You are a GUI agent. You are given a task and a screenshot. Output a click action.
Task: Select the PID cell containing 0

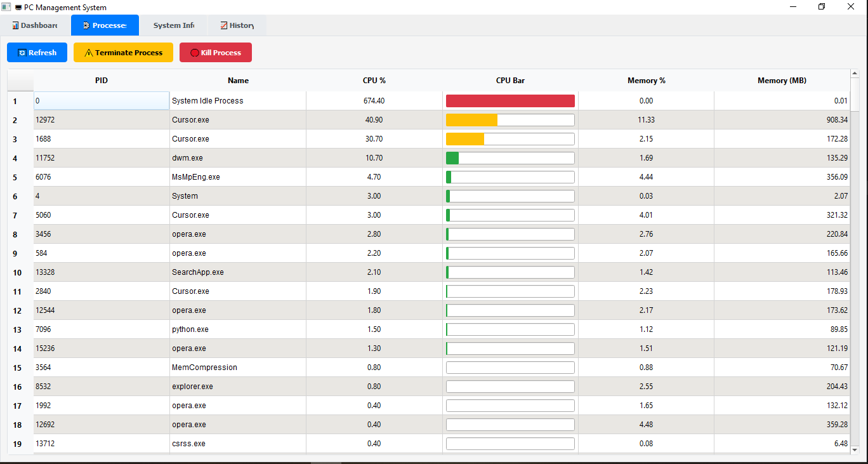[x=102, y=101]
